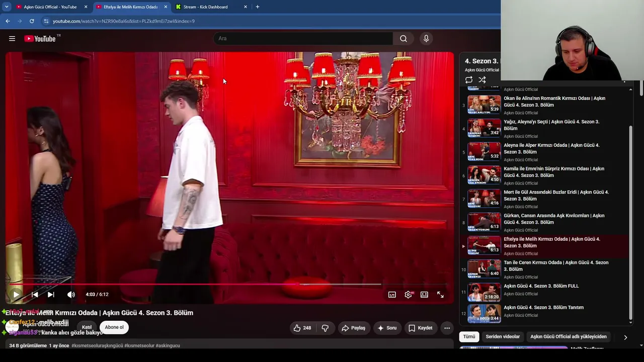Open the player settings gear
The height and width of the screenshot is (362, 644).
pos(408,295)
